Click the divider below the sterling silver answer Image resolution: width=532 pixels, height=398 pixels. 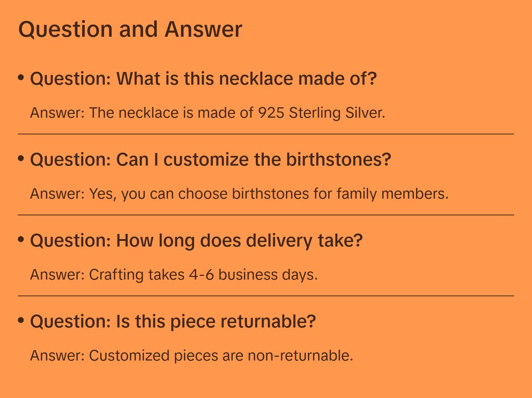click(266, 134)
